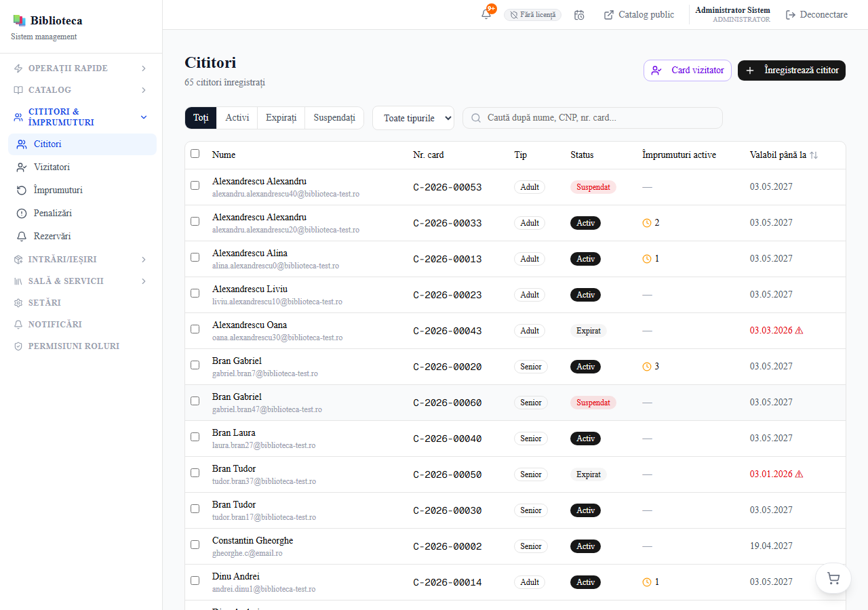This screenshot has height=610, width=868.
Task: Click the Suspendat badge in row C-2026-00060
Action: (593, 403)
